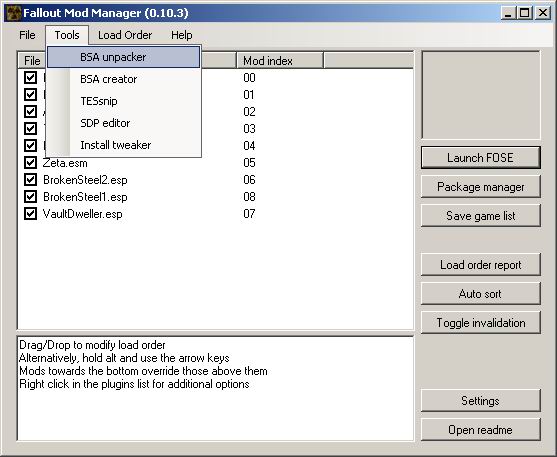This screenshot has height=457, width=557.
Task: Generate the Load order report
Action: 481,265
